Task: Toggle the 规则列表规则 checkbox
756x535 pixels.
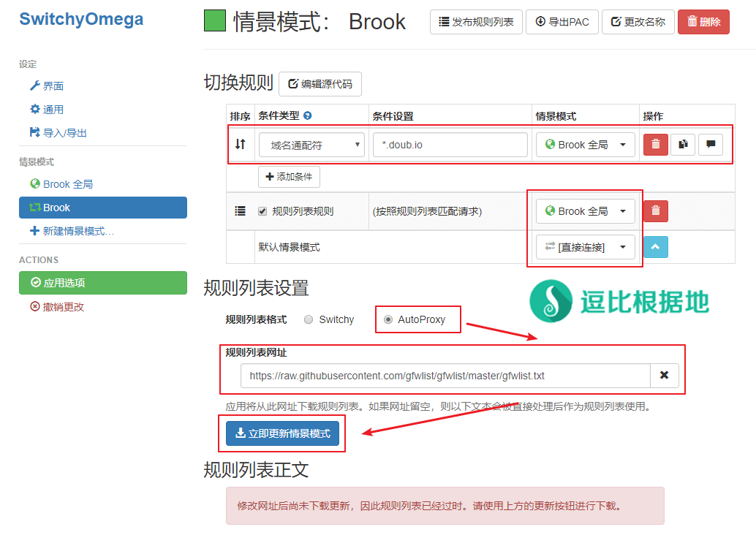Action: coord(262,211)
